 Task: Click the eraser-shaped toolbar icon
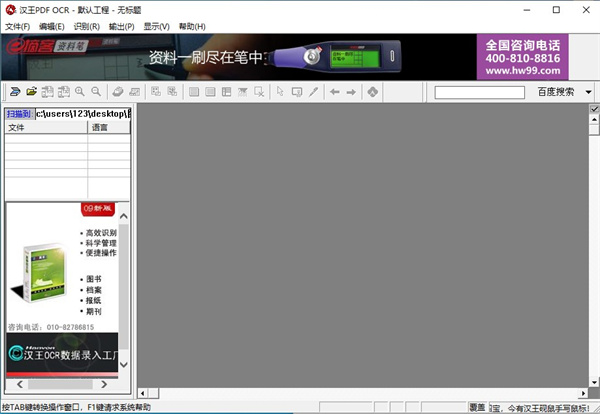[118, 92]
